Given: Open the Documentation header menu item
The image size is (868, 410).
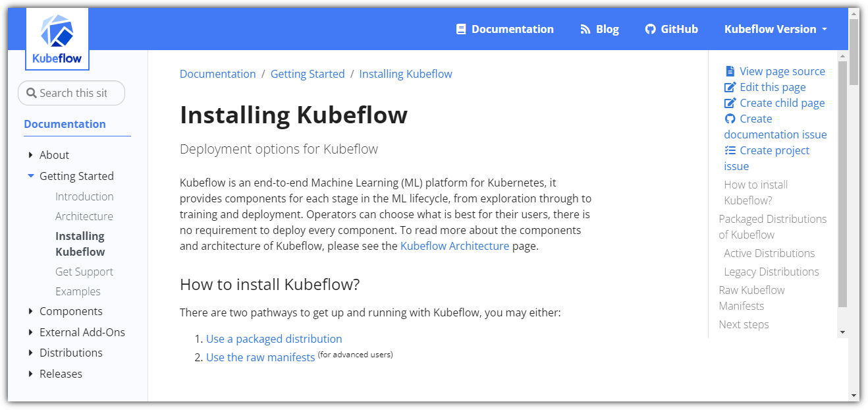Looking at the screenshot, I should [x=504, y=29].
